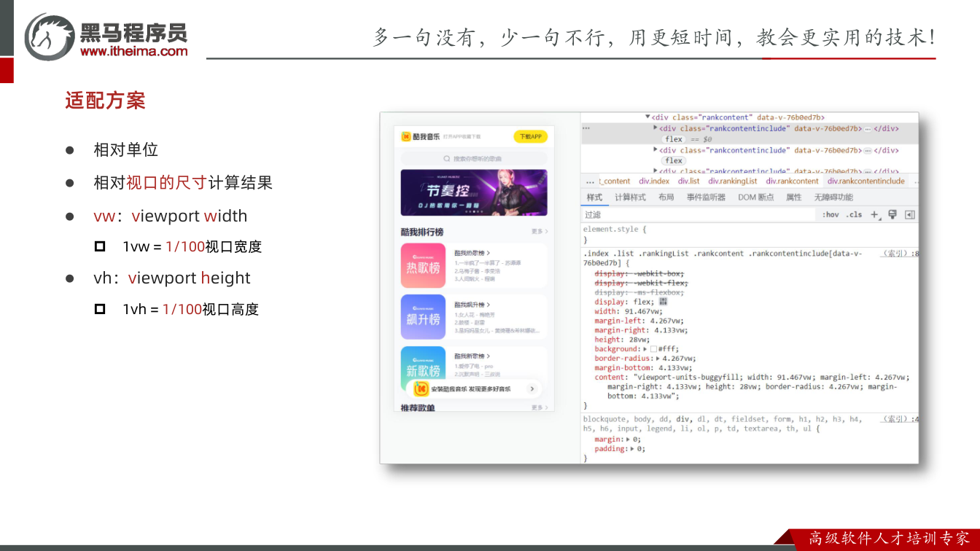Screen dimensions: 980x551
Task: Expand the border-radius shorthand property
Action: coord(658,359)
